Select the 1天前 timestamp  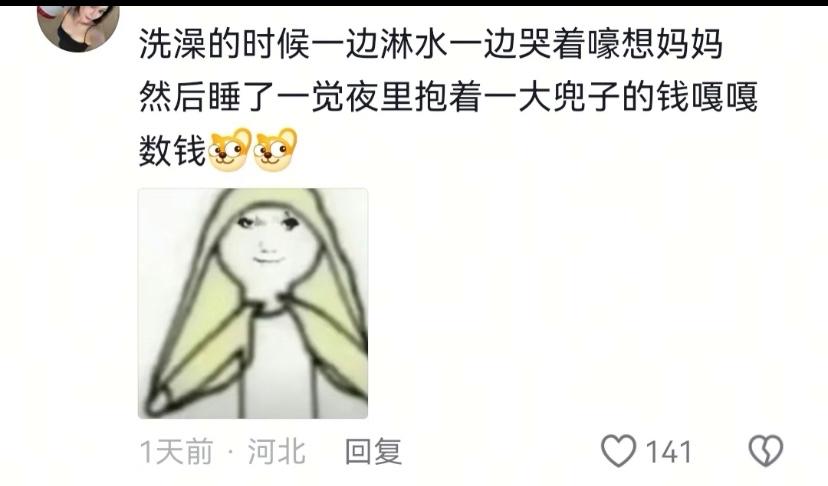pyautogui.click(x=176, y=452)
